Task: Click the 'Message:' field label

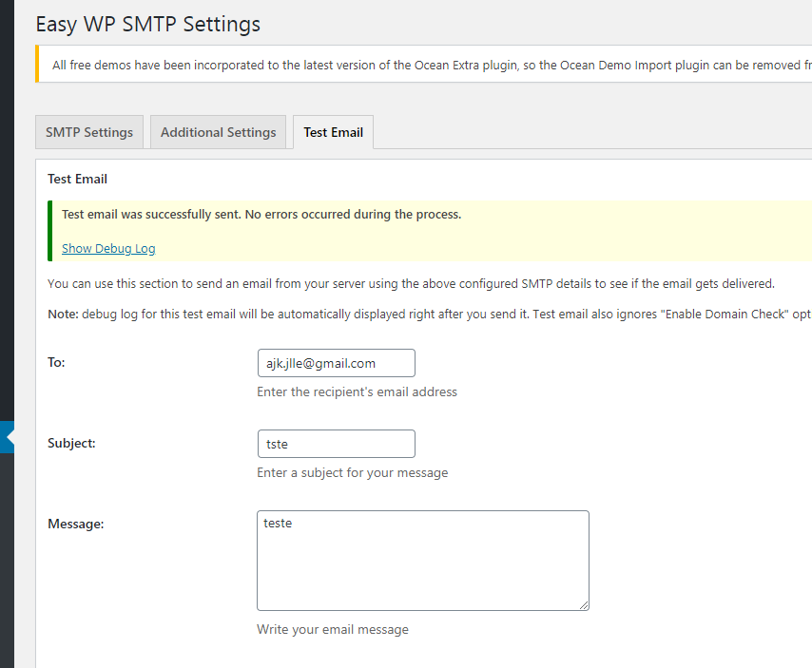Action: point(76,524)
